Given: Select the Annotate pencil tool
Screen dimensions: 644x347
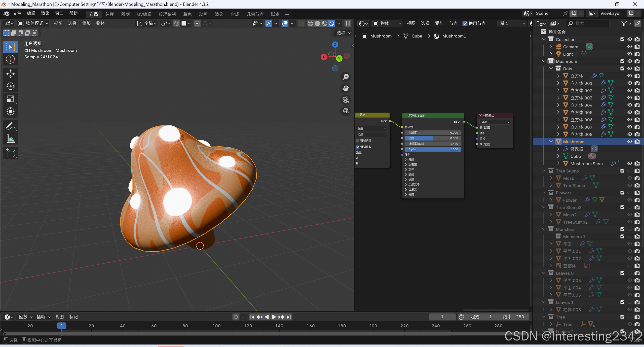Looking at the screenshot, I should (x=10, y=126).
